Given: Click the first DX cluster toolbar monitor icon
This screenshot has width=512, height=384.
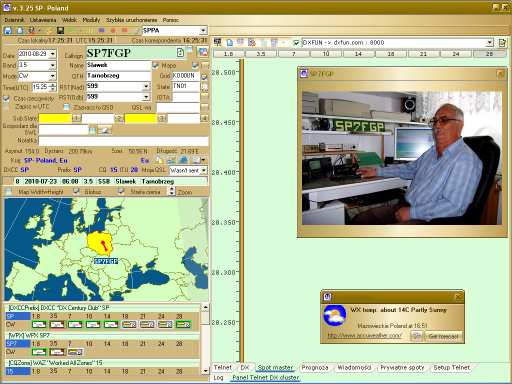Looking at the screenshot, I should [x=217, y=42].
